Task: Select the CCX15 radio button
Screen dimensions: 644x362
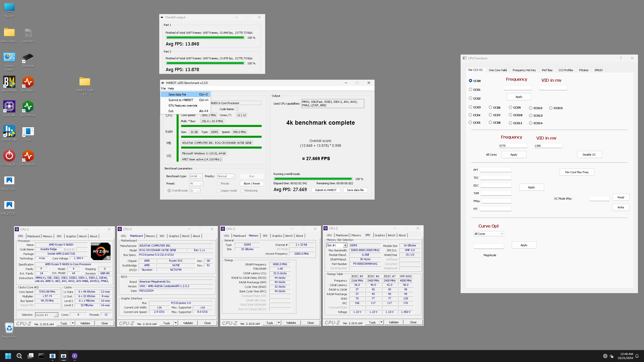Action: tap(551, 108)
